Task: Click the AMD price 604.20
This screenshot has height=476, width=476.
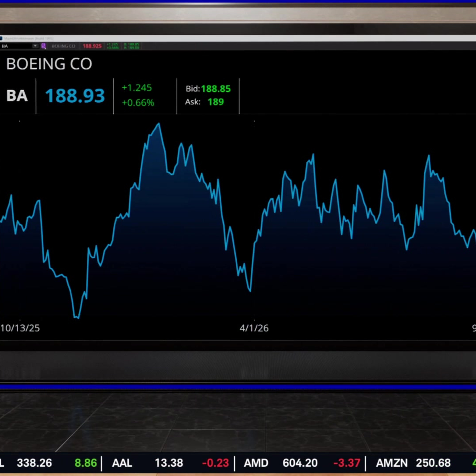Action: coord(300,463)
